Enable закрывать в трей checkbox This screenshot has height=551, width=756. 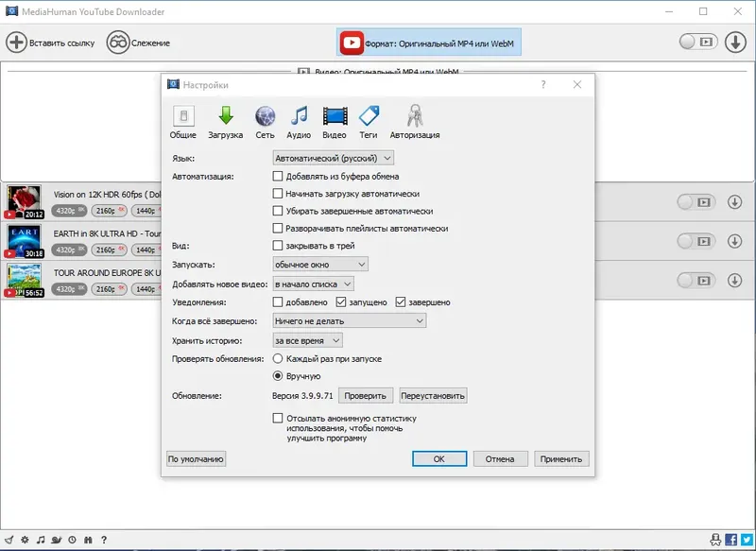(278, 246)
